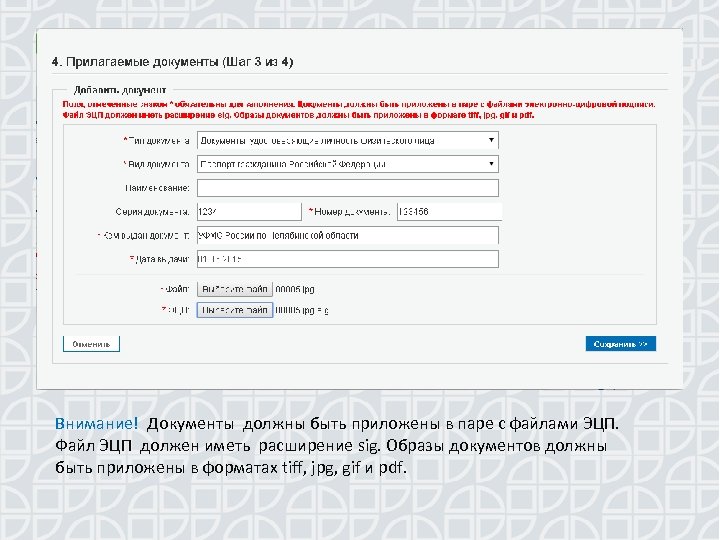720x540 pixels.
Task: Click the red required-fields notice text
Action: click(x=359, y=110)
